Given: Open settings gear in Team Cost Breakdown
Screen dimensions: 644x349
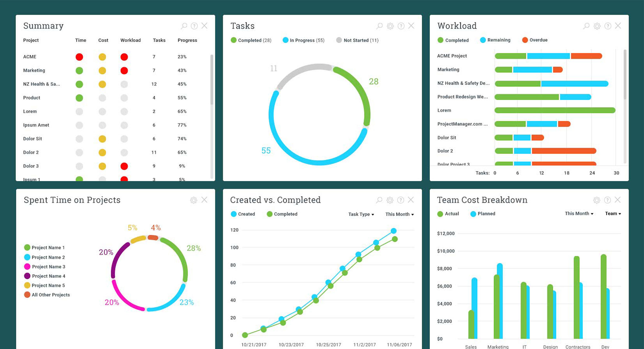Looking at the screenshot, I should click(597, 200).
